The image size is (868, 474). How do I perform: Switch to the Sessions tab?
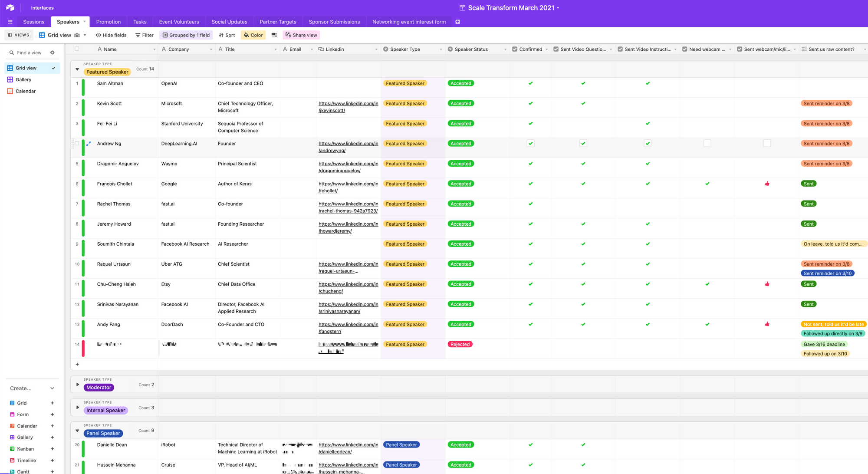(34, 22)
